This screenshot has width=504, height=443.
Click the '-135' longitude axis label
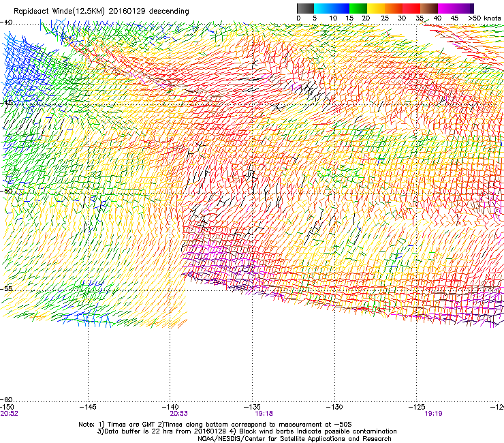252,407
